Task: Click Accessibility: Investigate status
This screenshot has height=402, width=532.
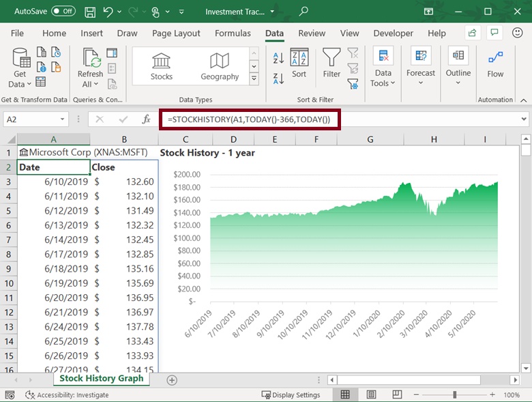Action: point(67,395)
